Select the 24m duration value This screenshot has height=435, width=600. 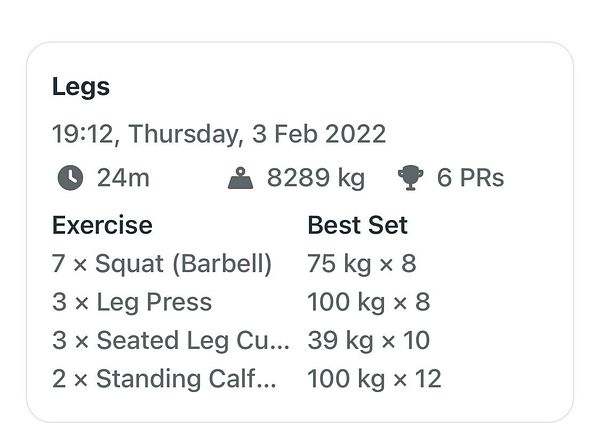pos(122,178)
